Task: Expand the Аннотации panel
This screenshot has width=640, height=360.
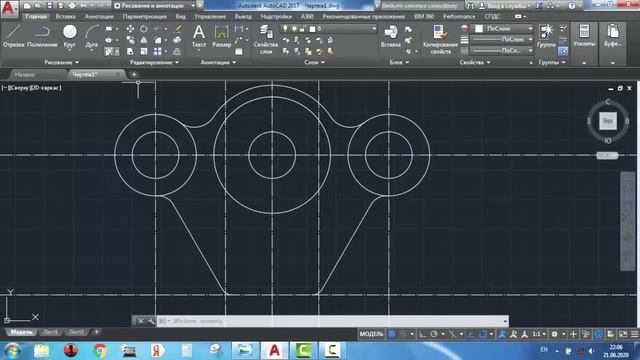Action: coord(218,62)
